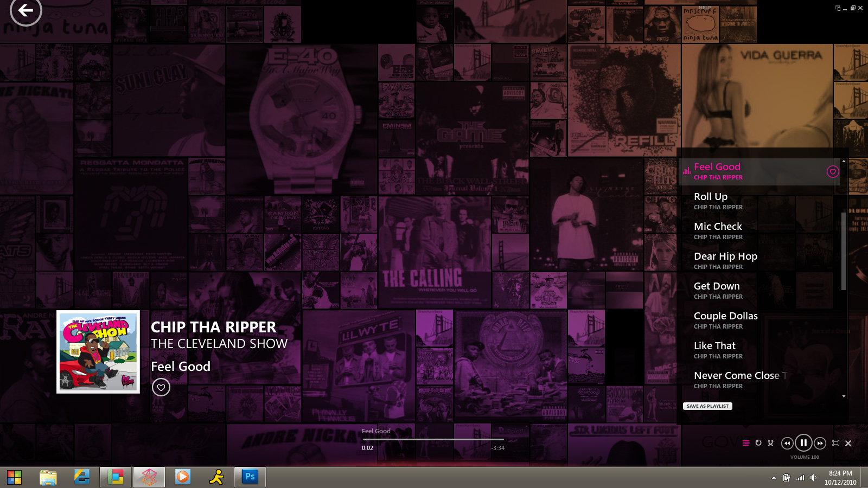Open AIM running man taskbar icon
The height and width of the screenshot is (488, 868).
click(216, 477)
